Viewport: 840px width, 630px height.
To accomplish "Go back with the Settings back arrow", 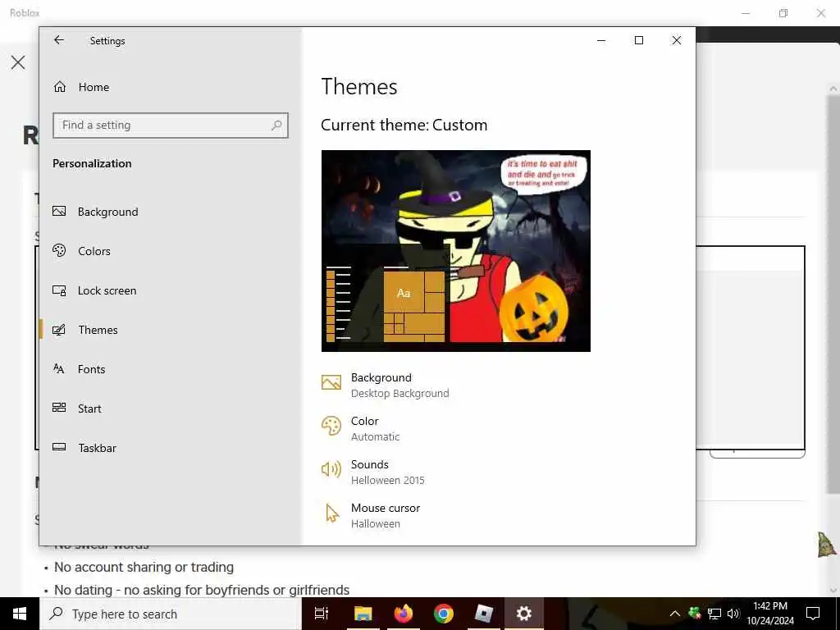I will click(x=59, y=40).
